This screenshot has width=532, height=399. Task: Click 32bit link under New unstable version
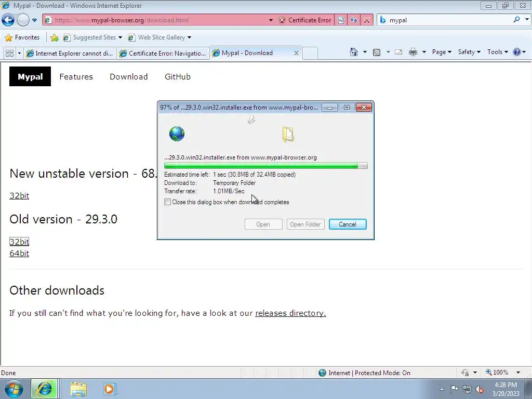[x=19, y=195]
